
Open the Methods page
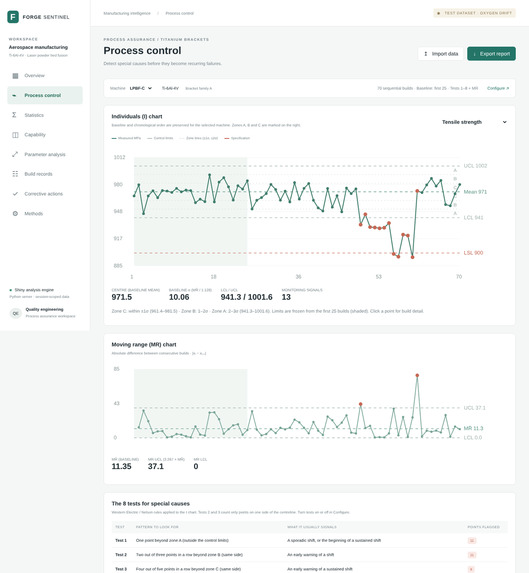pyautogui.click(x=45, y=213)
